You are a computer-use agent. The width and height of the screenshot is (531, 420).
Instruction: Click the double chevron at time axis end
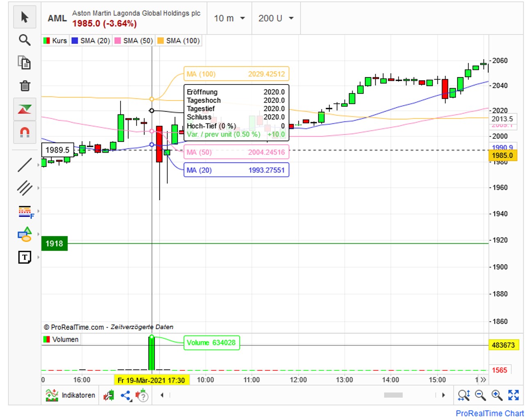click(483, 380)
